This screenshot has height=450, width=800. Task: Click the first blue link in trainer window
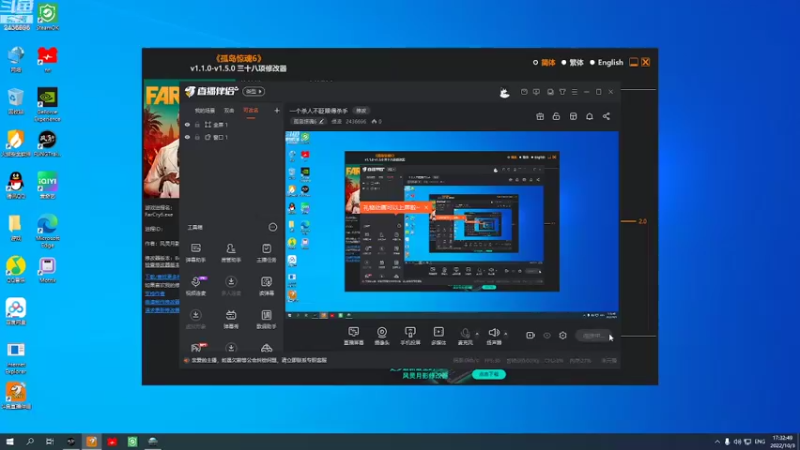[x=162, y=277]
